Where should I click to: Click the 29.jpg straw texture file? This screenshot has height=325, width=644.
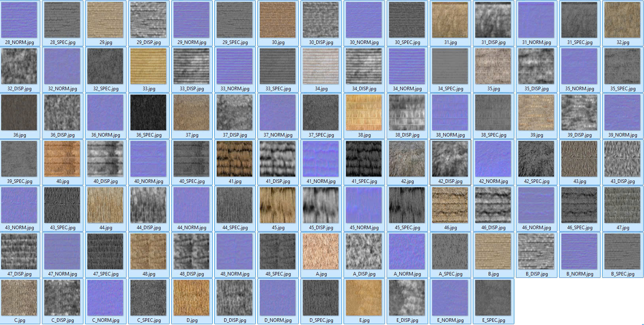tap(105, 20)
